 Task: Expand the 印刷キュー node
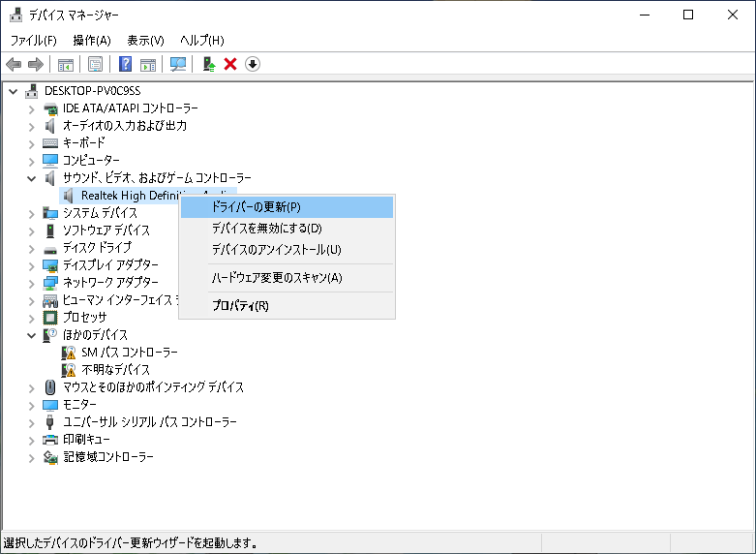pyautogui.click(x=32, y=441)
